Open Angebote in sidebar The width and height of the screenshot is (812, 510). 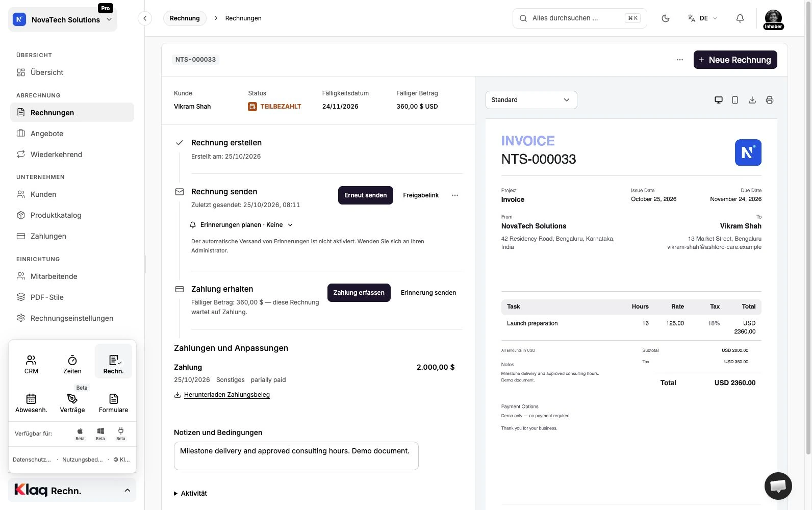pos(72,134)
